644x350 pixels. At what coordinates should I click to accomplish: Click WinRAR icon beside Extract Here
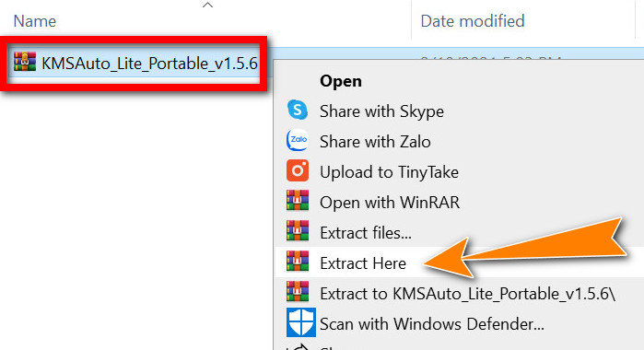[298, 262]
